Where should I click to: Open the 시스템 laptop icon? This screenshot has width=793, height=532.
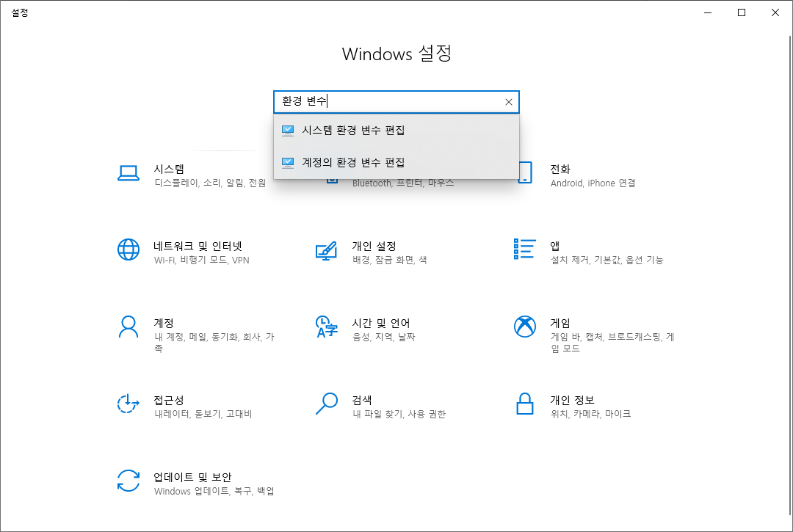pyautogui.click(x=128, y=173)
